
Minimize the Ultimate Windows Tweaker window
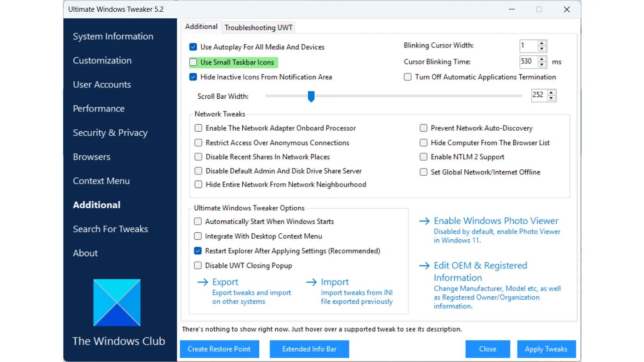(511, 9)
